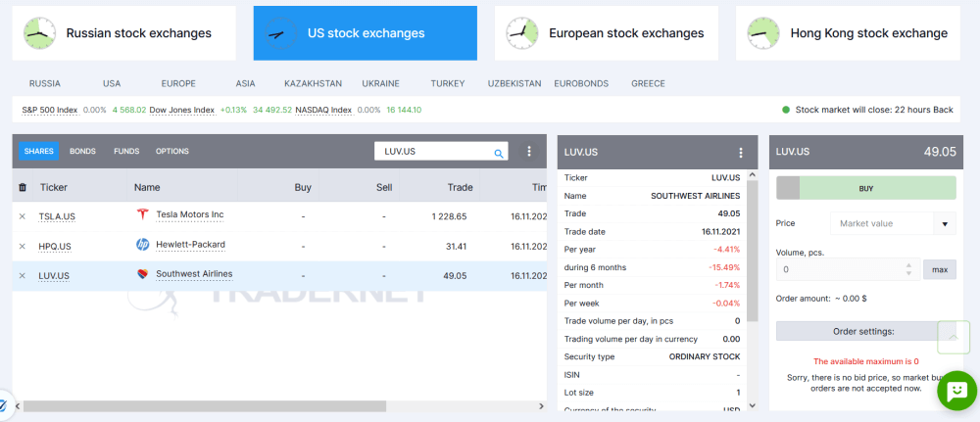Open the TSLA.US ticker link
Screen dimensions: 980x422
click(x=57, y=216)
